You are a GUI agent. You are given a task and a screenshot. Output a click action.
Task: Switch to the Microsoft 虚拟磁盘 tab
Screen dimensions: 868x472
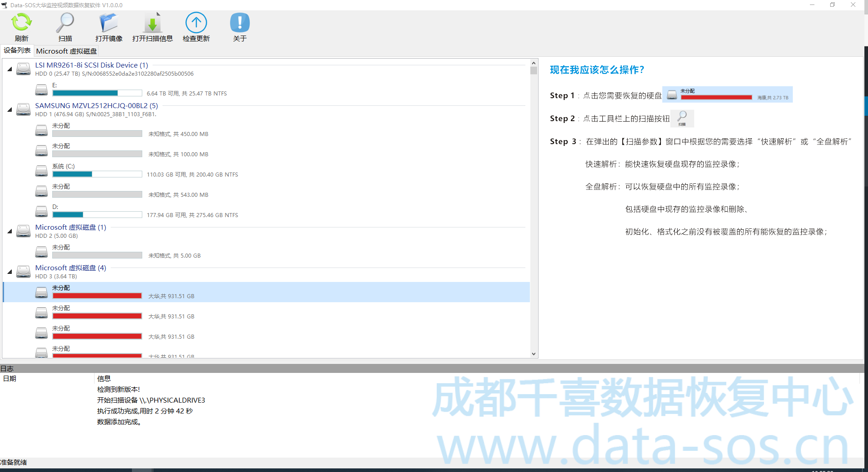click(66, 50)
